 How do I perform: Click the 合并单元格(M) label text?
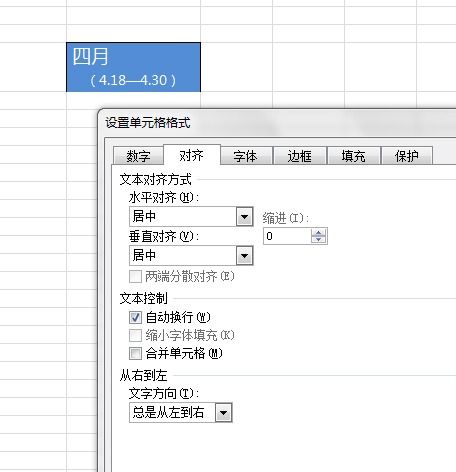coord(184,353)
